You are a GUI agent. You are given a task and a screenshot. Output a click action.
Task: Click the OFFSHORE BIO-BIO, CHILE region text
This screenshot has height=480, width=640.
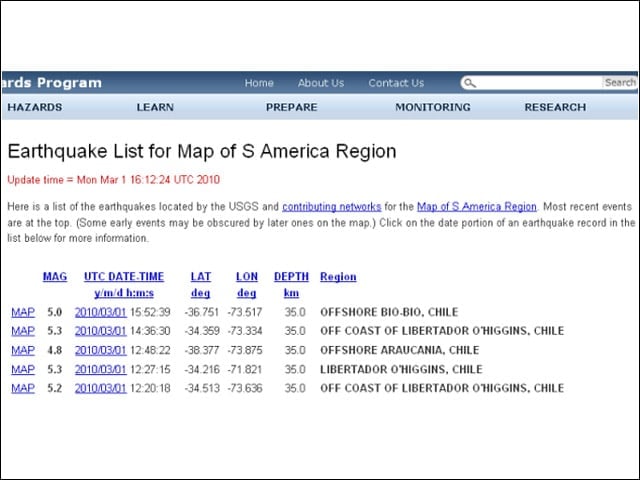click(389, 312)
